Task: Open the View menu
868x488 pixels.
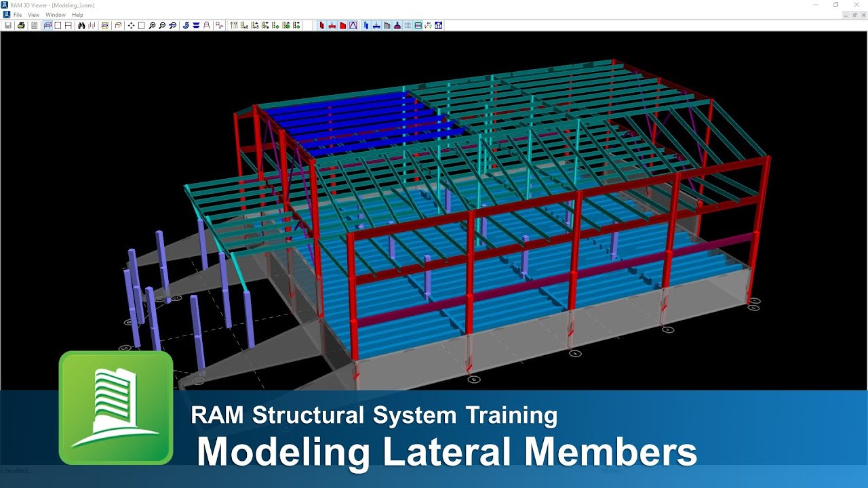Action: point(33,15)
